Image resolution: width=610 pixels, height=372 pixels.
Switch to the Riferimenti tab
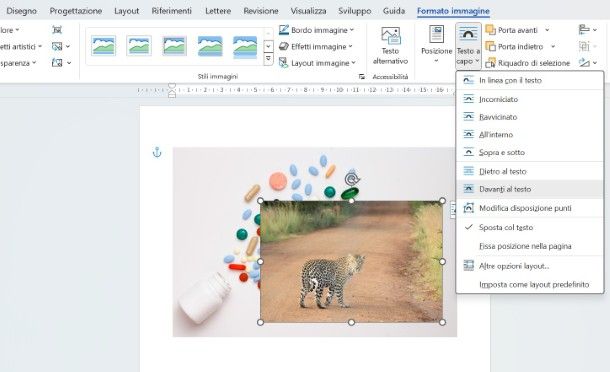172,11
